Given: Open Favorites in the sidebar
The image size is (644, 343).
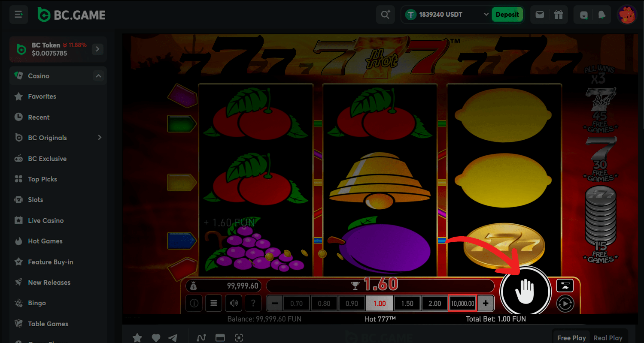Looking at the screenshot, I should 58,96.
